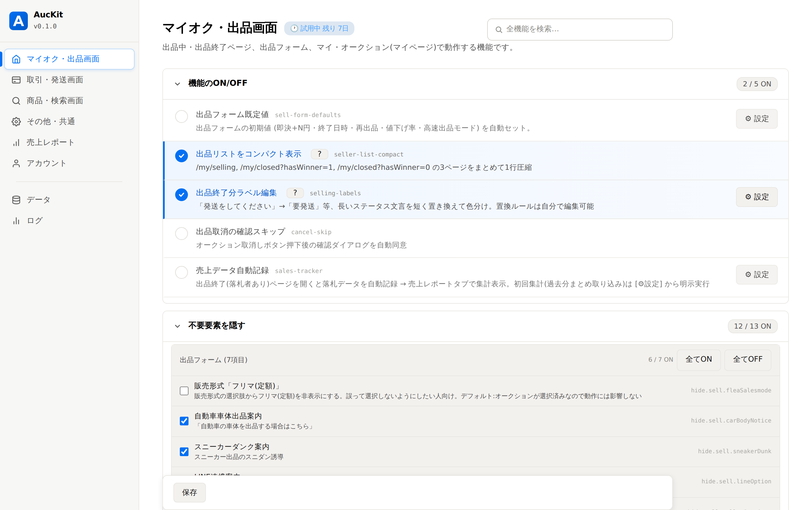Image resolution: width=812 pixels, height=510 pixels.
Task: Click the cancel-skip identifier text
Action: pos(311,232)
